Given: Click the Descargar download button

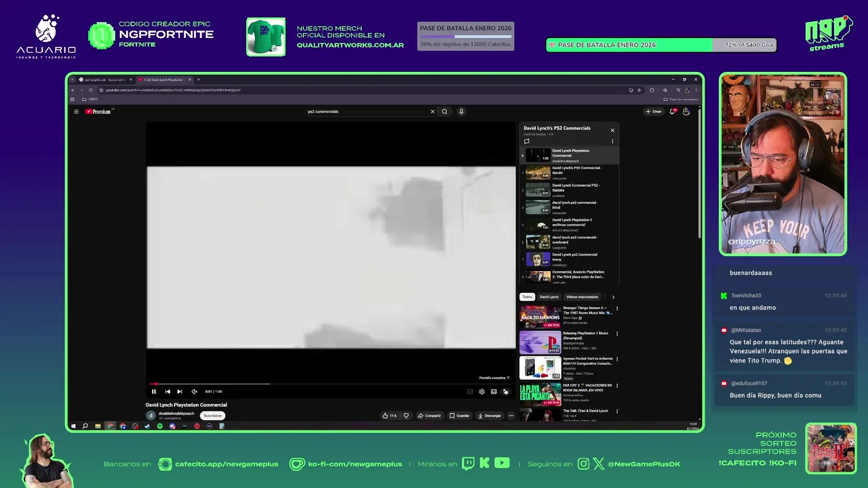Looking at the screenshot, I should point(490,415).
